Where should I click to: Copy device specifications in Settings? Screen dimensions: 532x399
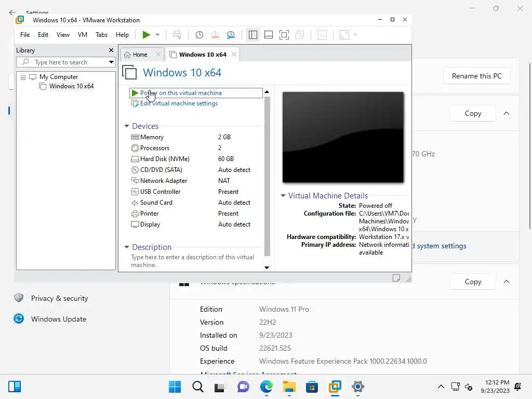pyautogui.click(x=473, y=113)
